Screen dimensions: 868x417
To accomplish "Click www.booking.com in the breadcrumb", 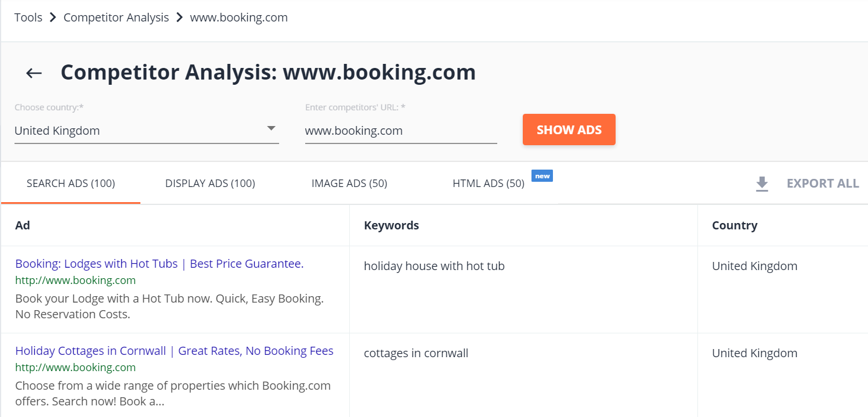I will (x=239, y=17).
